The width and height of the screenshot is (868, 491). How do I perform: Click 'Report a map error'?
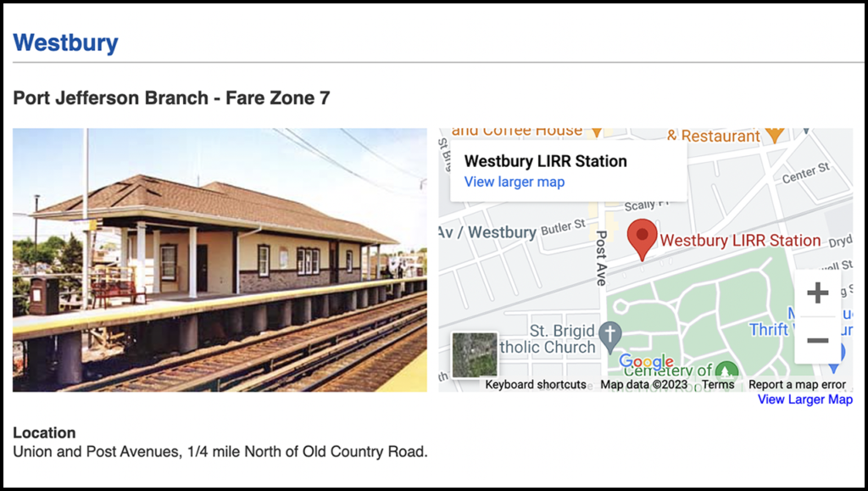tap(797, 384)
